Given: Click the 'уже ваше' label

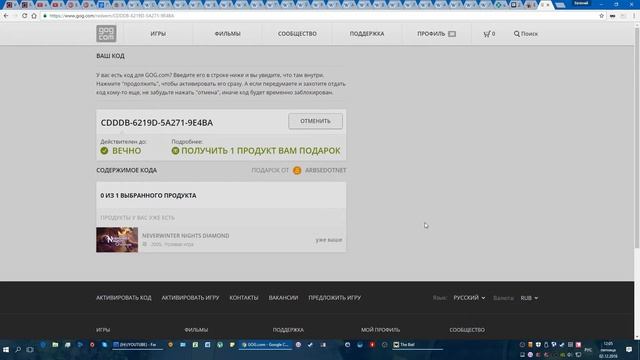Looking at the screenshot, I should click(329, 240).
